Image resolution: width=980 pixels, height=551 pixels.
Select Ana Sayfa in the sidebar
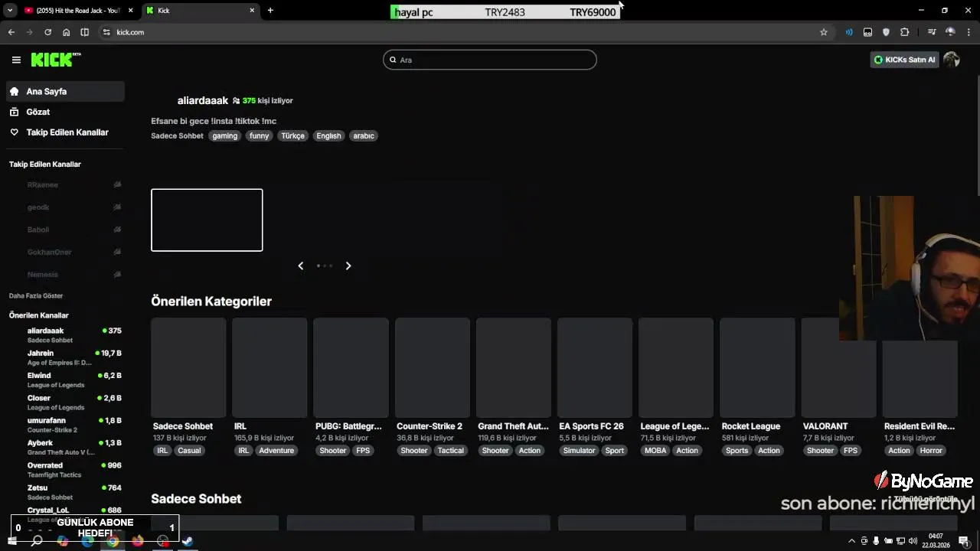65,91
